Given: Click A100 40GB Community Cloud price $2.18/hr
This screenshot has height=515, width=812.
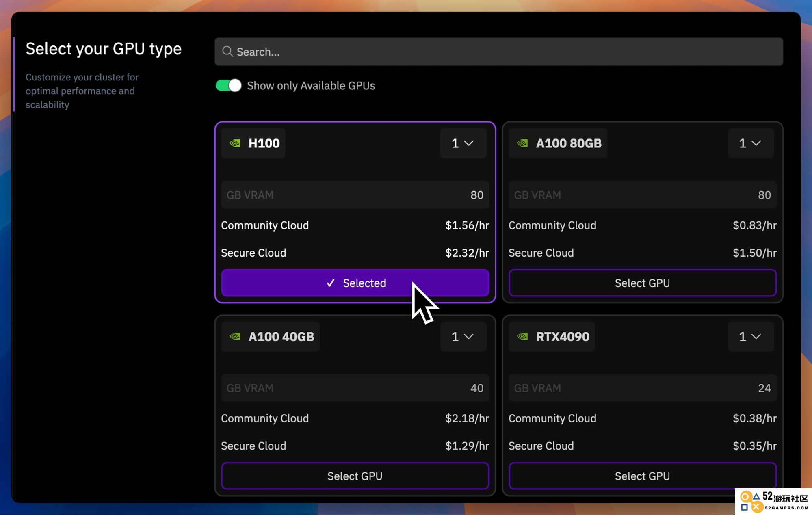Looking at the screenshot, I should click(467, 418).
